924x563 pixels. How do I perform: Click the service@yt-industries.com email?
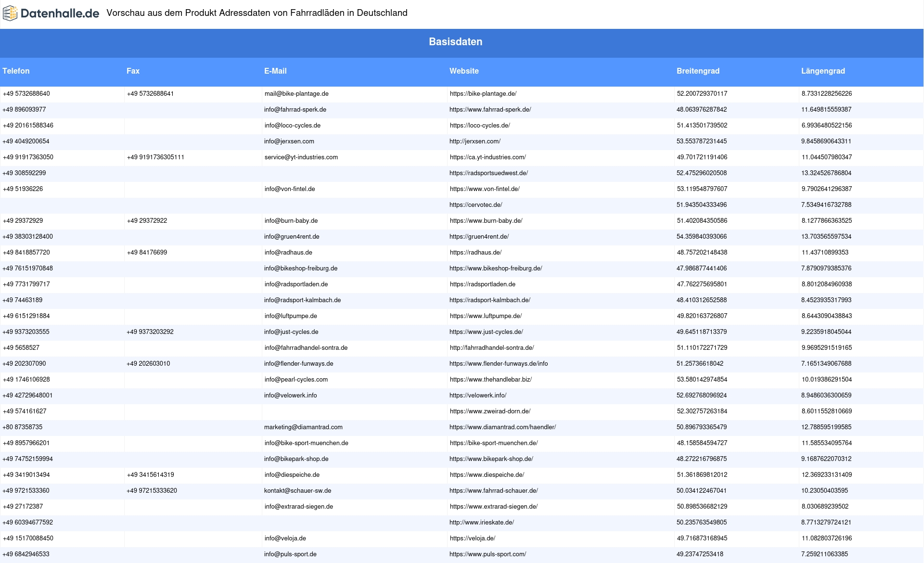[301, 157]
